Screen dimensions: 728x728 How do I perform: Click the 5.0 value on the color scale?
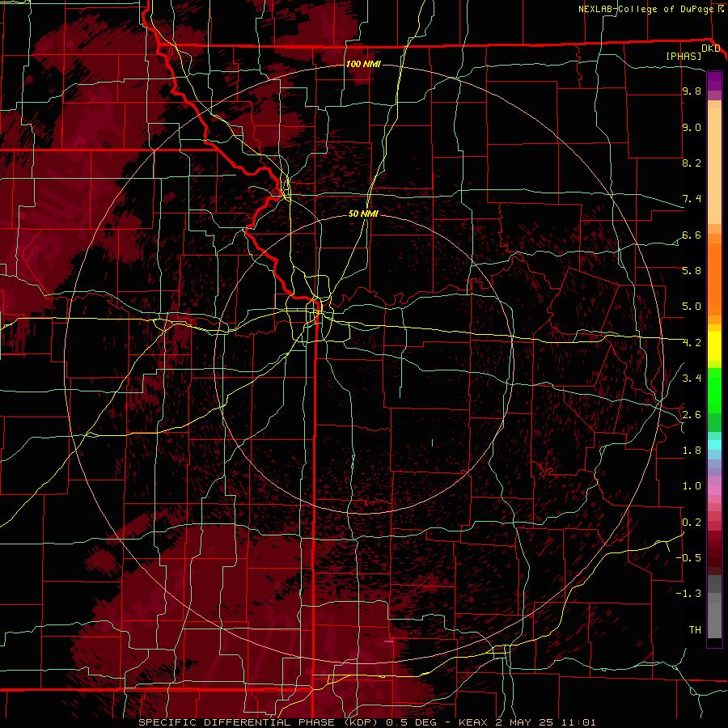[692, 307]
